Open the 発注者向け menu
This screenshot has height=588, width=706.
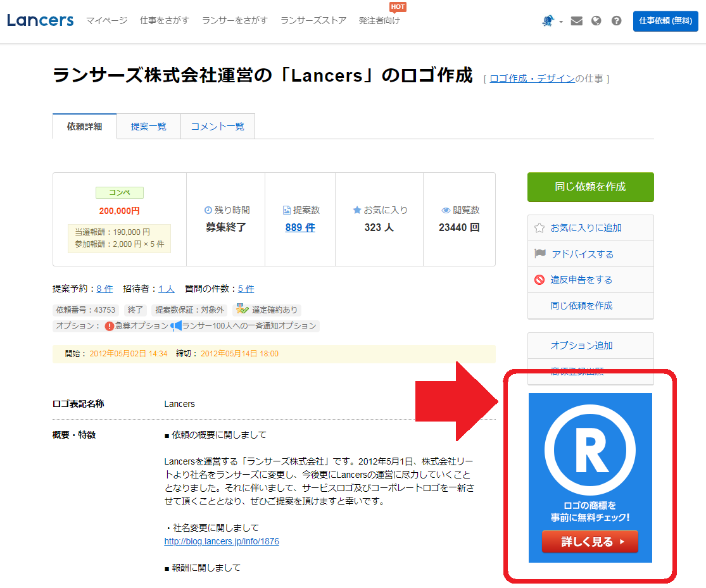pyautogui.click(x=379, y=21)
